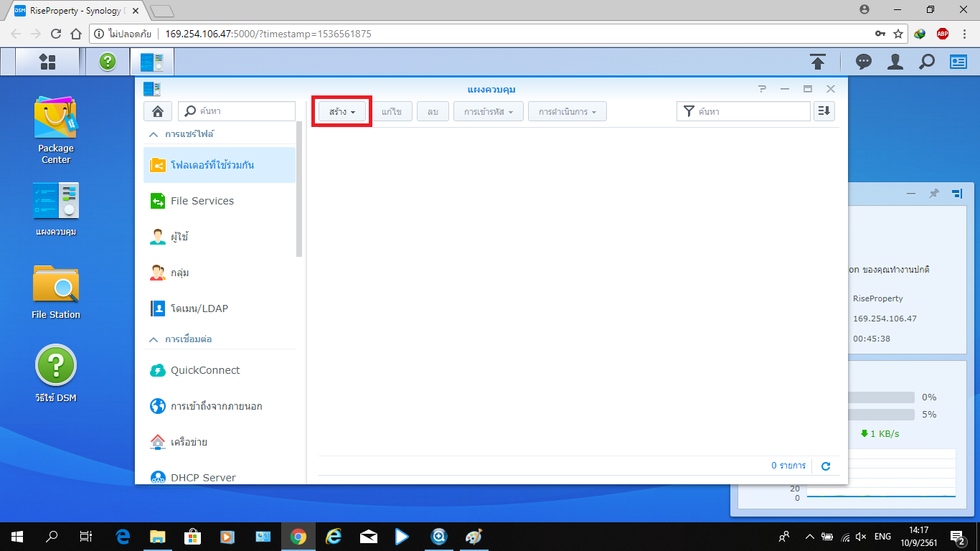Expand the การเข้ารหัส (Encryption) dropdown
Image resolution: width=980 pixels, height=551 pixels.
(488, 112)
